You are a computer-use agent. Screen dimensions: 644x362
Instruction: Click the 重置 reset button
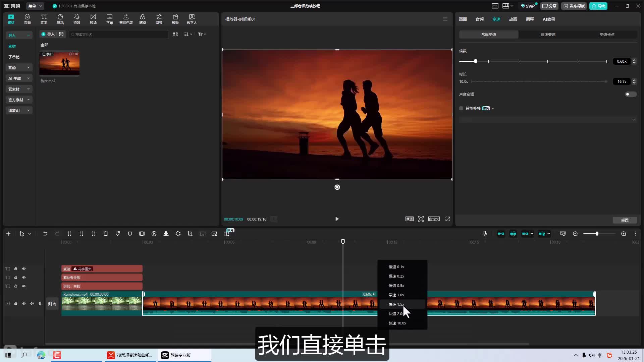[625, 220]
